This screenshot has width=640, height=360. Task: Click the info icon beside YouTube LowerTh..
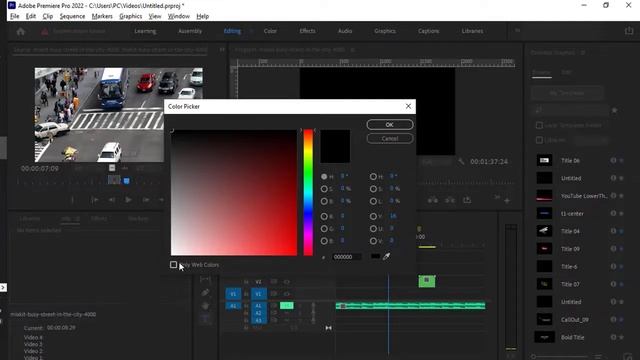coord(613,196)
